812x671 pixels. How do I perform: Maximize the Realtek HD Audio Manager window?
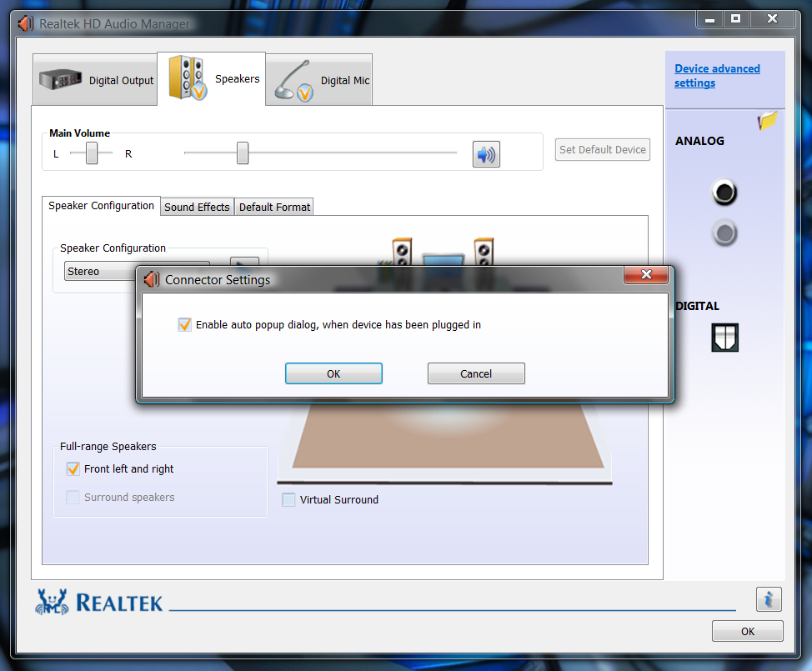pos(735,19)
